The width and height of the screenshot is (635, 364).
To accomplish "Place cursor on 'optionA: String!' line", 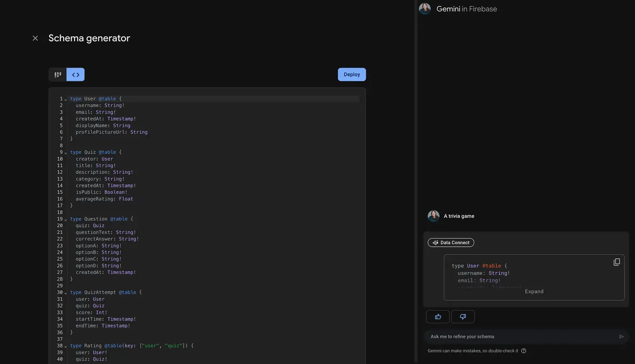I will click(x=99, y=246).
